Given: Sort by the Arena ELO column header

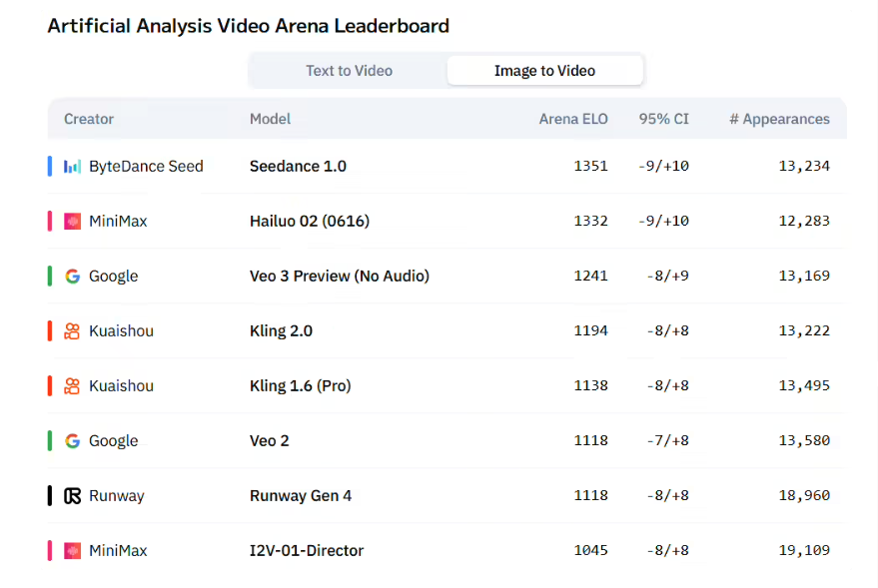Looking at the screenshot, I should pos(572,119).
